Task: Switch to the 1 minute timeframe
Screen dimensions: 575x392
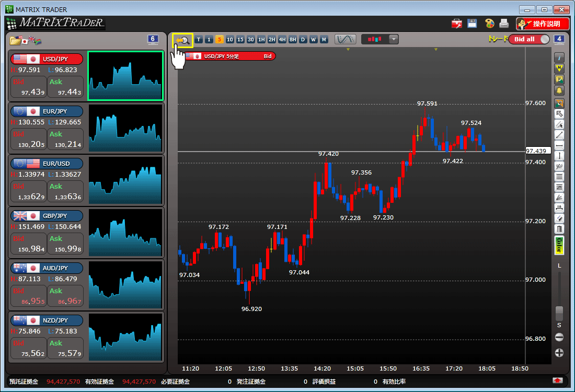Action: [x=209, y=40]
